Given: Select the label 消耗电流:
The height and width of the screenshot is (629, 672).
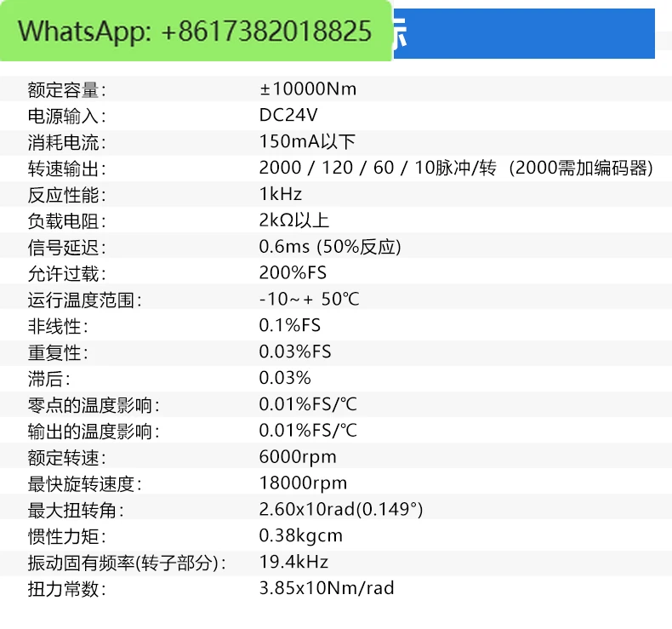Looking at the screenshot, I should click(66, 142).
